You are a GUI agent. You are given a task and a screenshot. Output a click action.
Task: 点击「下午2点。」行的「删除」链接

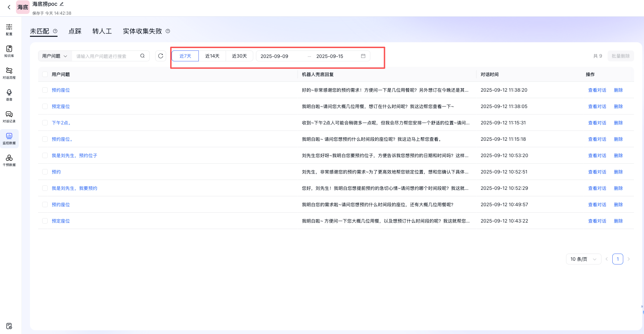pos(618,122)
